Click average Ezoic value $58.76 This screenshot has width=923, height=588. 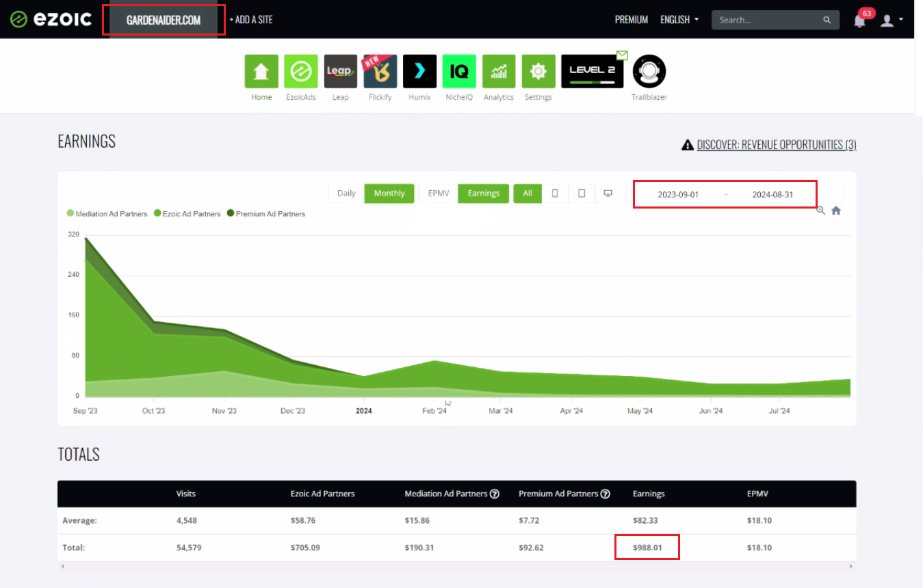coord(302,520)
